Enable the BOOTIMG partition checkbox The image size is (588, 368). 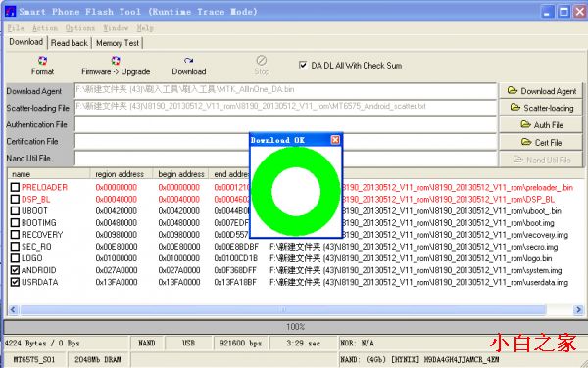click(x=15, y=223)
